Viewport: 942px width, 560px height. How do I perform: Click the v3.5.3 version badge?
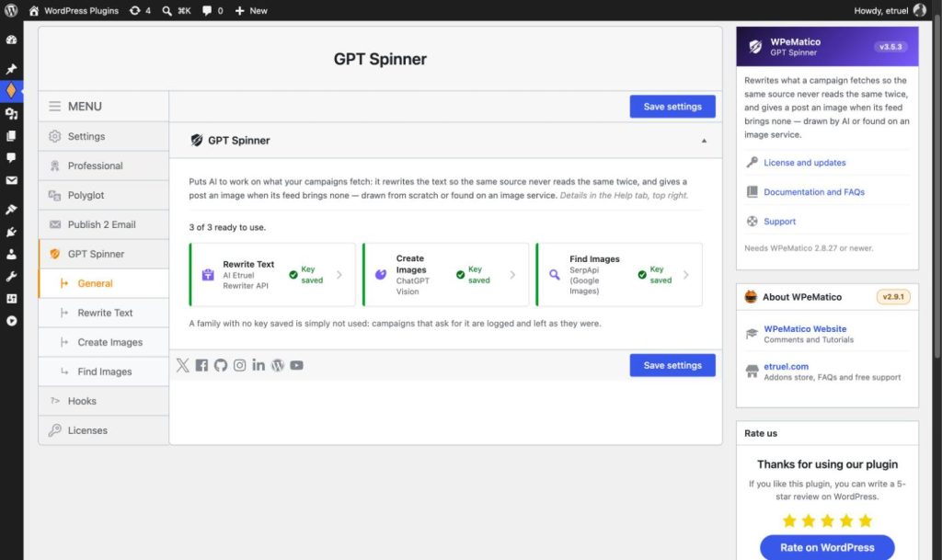tap(890, 47)
